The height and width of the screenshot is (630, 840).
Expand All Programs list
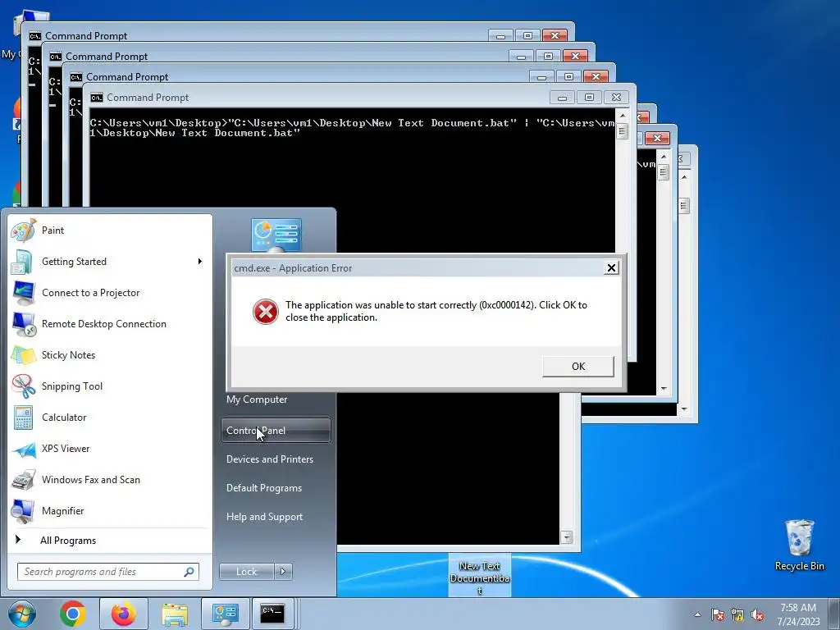pyautogui.click(x=110, y=540)
